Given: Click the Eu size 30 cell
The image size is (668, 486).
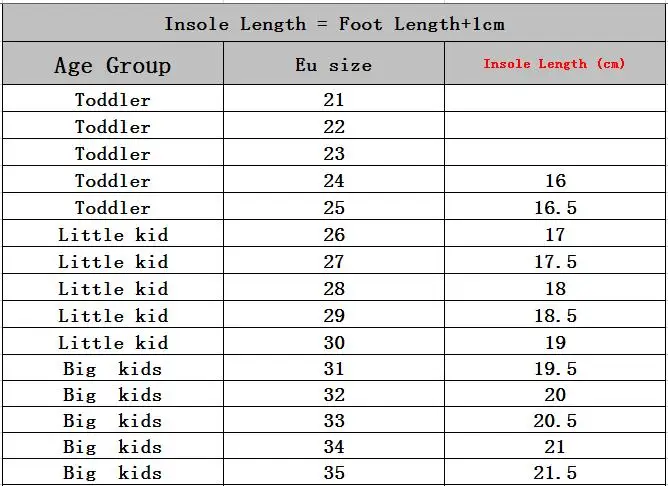Looking at the screenshot, I should click(x=334, y=341).
